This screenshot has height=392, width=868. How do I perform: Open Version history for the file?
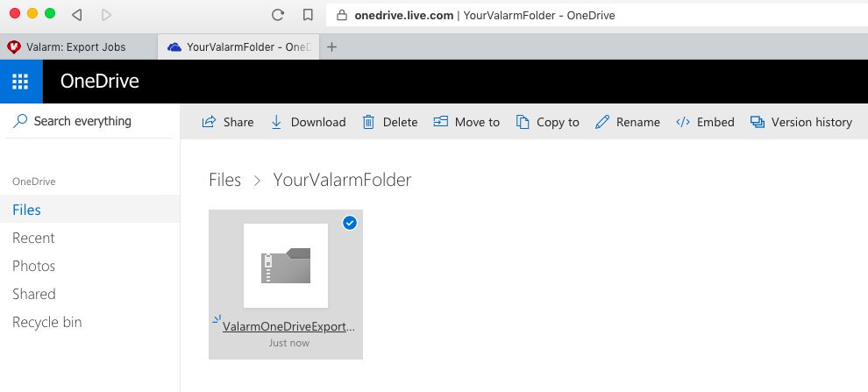tap(801, 123)
